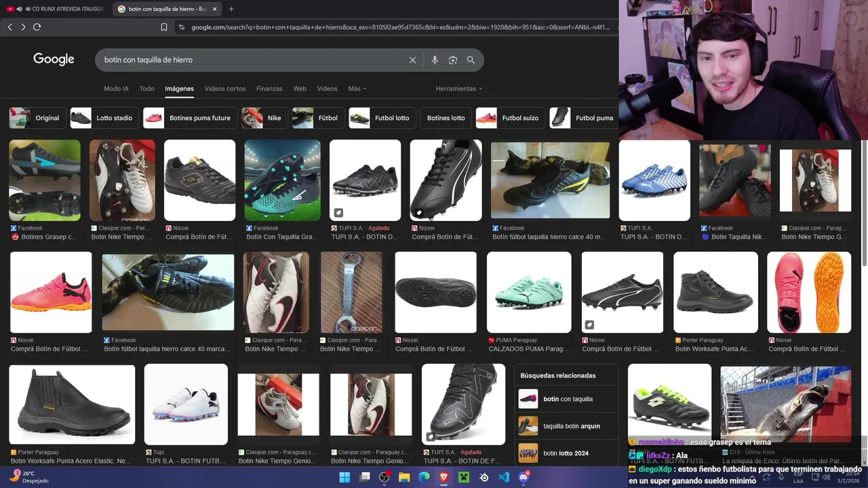
Task: Select the browser address bar URL
Action: pos(400,27)
